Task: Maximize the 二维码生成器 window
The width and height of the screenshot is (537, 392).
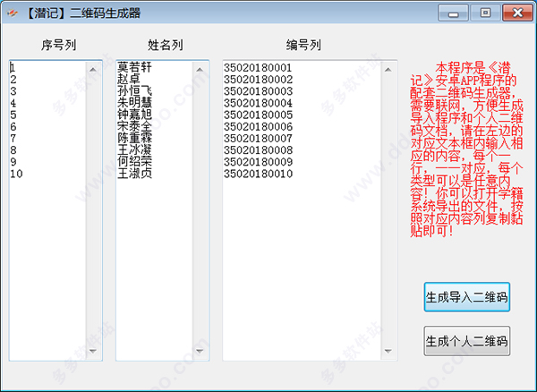Action: (485, 13)
